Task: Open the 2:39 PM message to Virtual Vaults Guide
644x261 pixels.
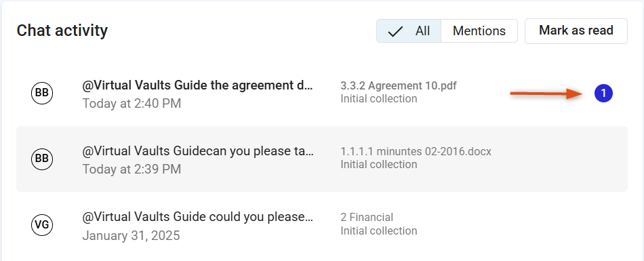Action: (x=198, y=151)
